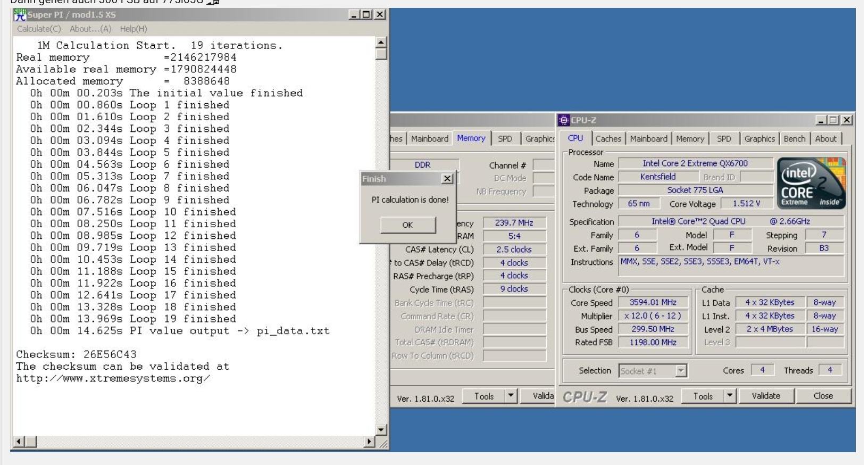Click Tools button in back CPU-Z window
This screenshot has height=465, width=868.
(483, 396)
